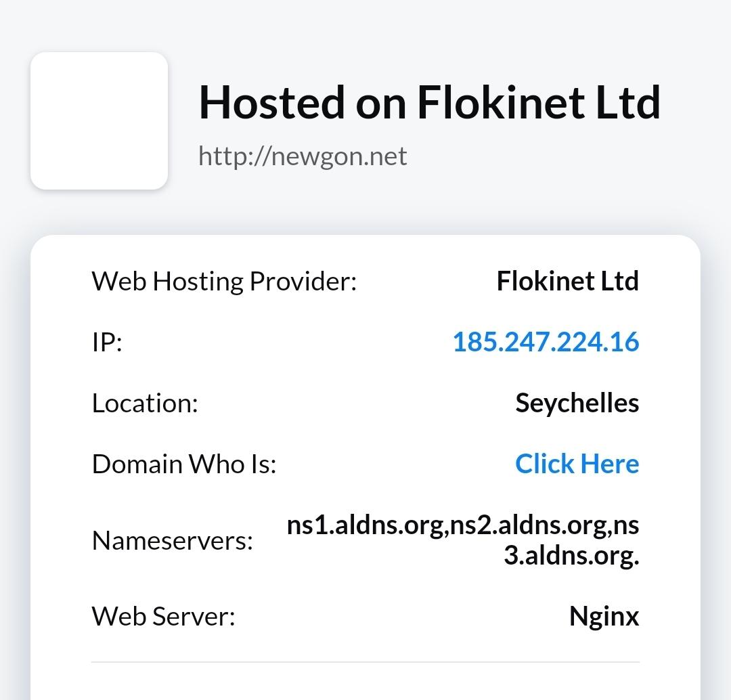This screenshot has height=700, width=731.
Task: Click the "IP:" label
Action: (107, 342)
